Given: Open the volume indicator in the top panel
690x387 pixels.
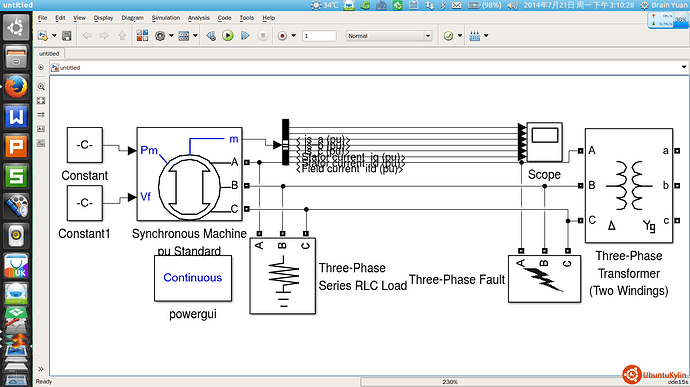Looking at the screenshot, I should (x=512, y=5).
